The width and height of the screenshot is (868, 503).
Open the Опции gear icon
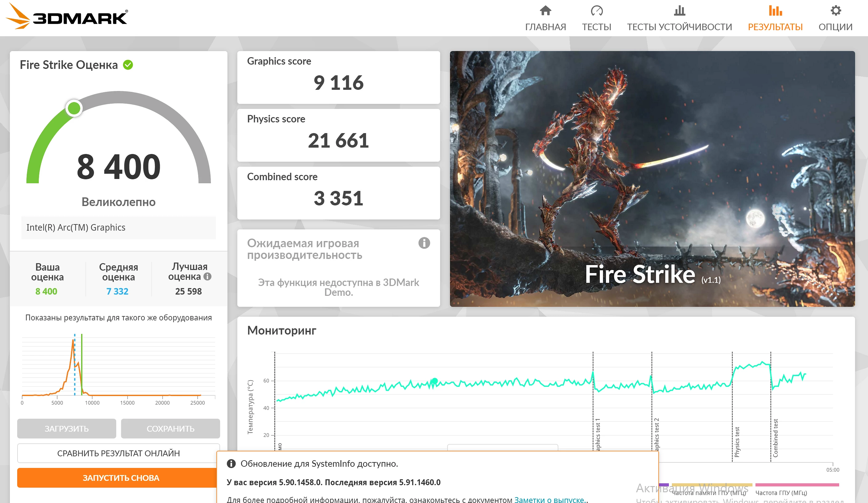pos(835,11)
